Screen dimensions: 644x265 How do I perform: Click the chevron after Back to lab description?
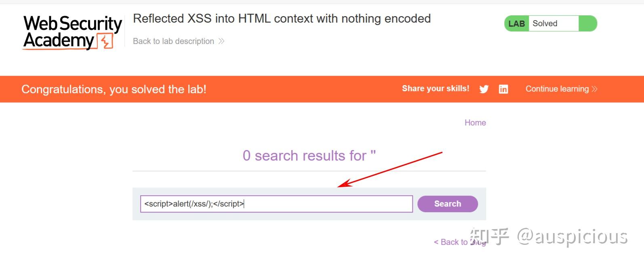coord(221,41)
